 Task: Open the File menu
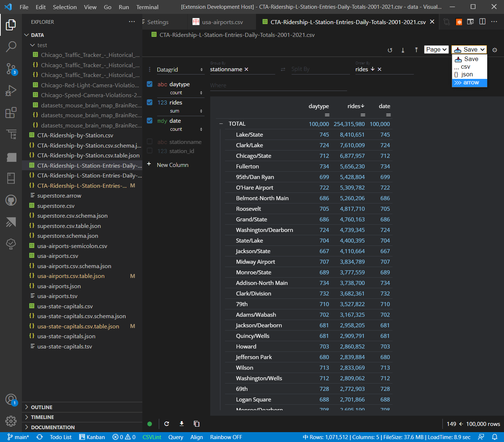click(24, 7)
